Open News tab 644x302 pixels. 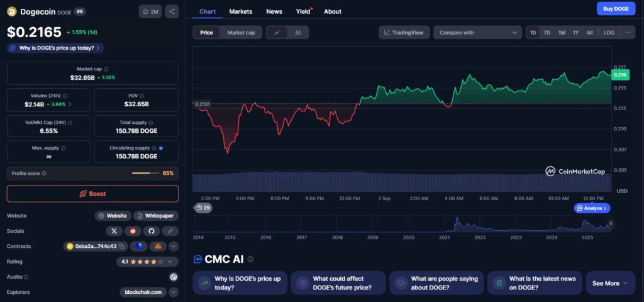click(x=274, y=11)
